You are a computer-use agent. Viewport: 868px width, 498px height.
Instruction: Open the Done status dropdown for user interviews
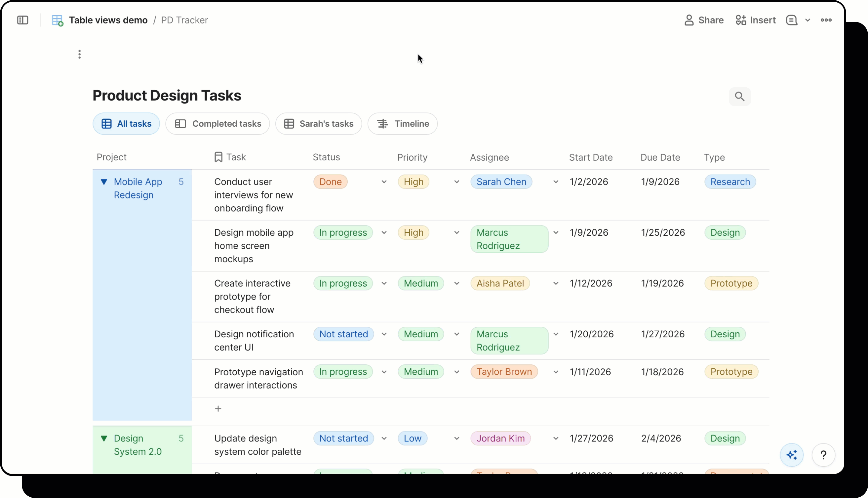pyautogui.click(x=384, y=182)
